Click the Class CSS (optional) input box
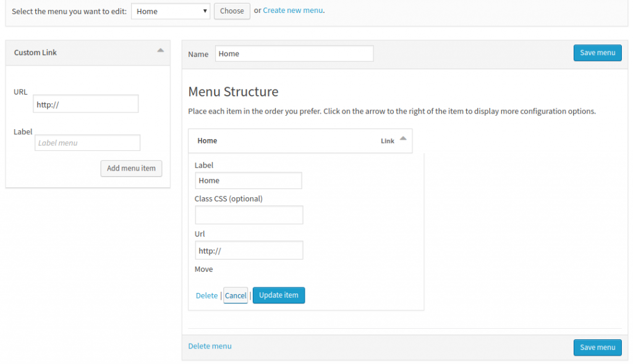This screenshot has height=364, width=633. pos(249,215)
